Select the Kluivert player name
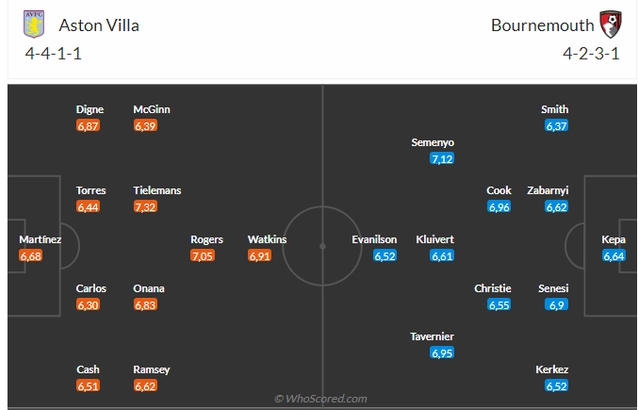 pos(435,239)
